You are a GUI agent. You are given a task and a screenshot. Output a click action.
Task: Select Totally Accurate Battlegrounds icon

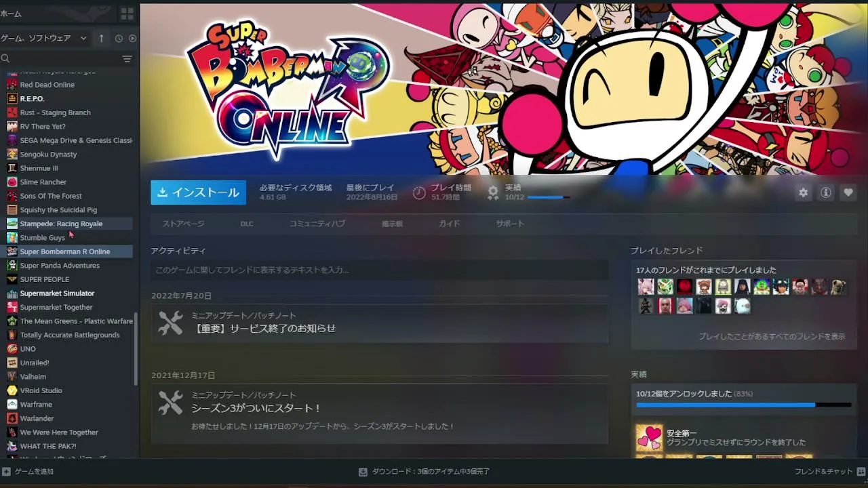pyautogui.click(x=12, y=335)
